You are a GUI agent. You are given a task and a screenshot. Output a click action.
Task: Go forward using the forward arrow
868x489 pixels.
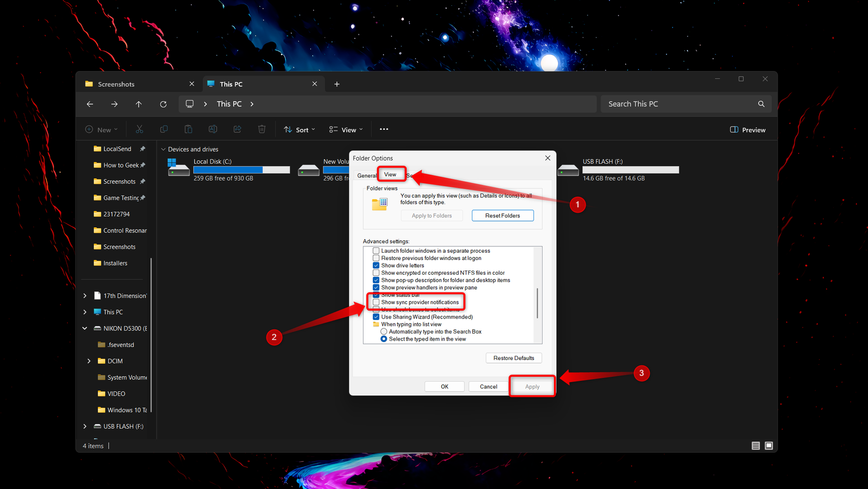click(114, 104)
